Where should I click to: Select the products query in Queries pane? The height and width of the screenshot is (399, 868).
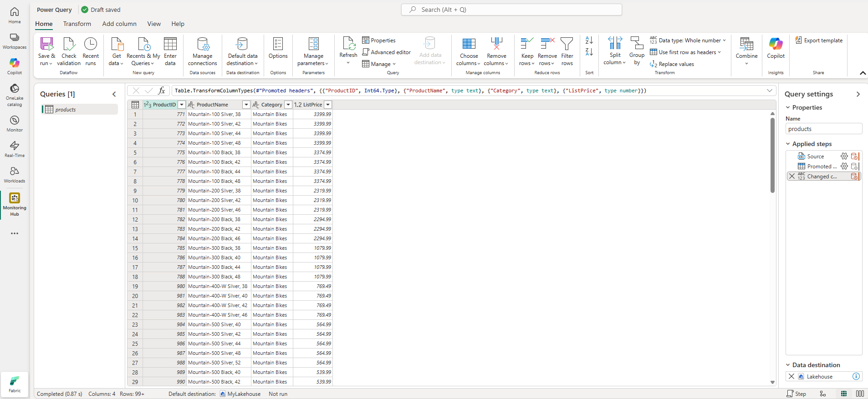[x=80, y=109]
